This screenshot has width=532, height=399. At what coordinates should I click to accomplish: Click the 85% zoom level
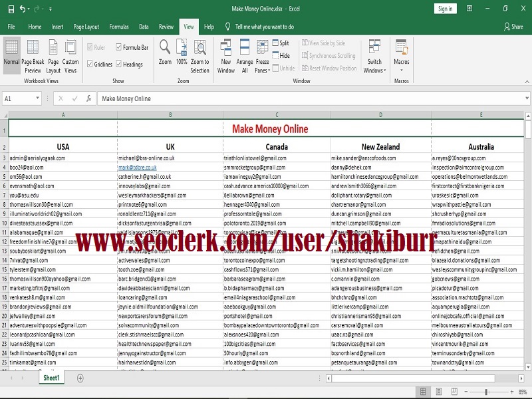tap(523, 392)
